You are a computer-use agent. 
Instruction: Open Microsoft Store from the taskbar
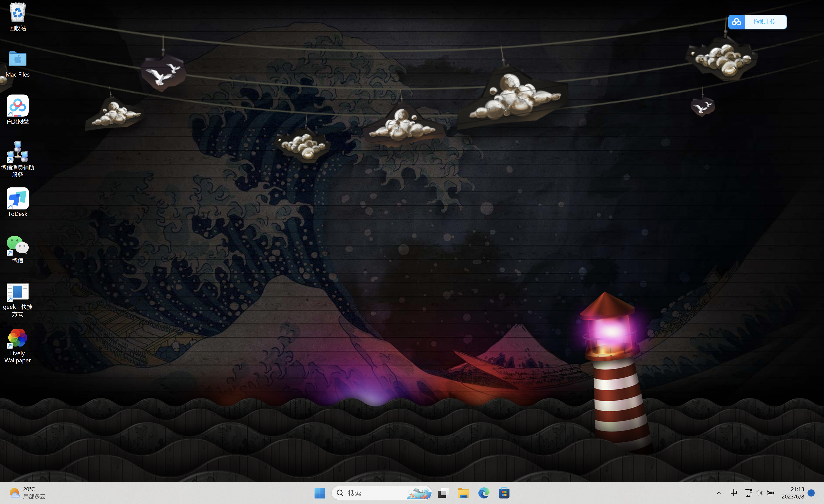(504, 493)
